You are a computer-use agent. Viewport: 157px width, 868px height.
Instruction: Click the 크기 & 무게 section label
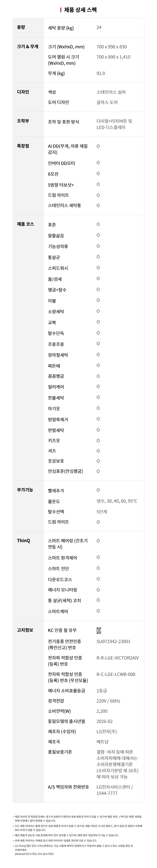click(x=28, y=47)
